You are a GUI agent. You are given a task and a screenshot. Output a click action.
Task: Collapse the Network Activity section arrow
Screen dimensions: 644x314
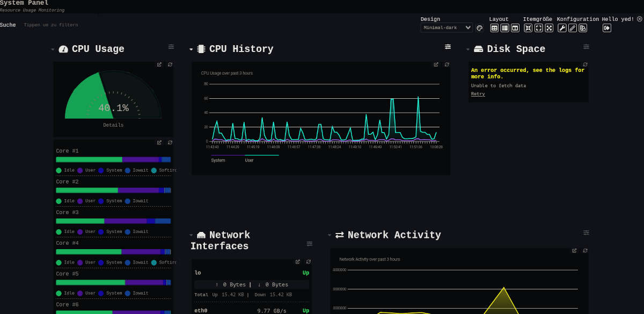(330, 235)
